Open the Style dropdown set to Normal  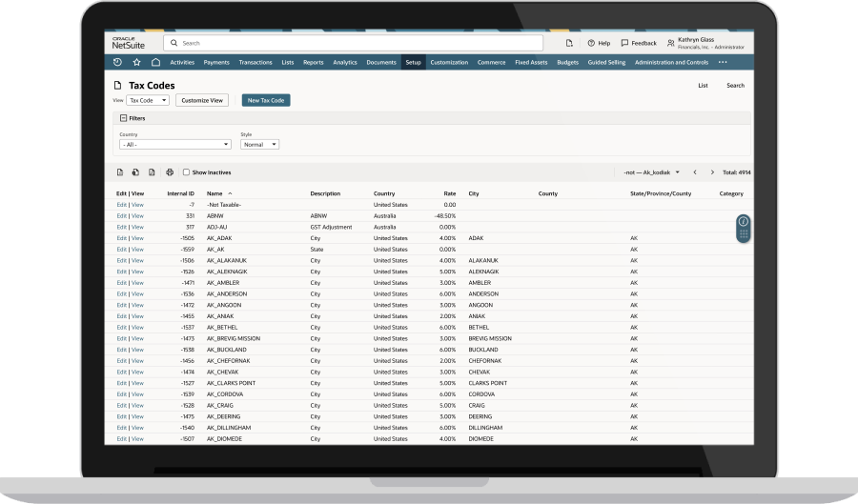pos(259,145)
